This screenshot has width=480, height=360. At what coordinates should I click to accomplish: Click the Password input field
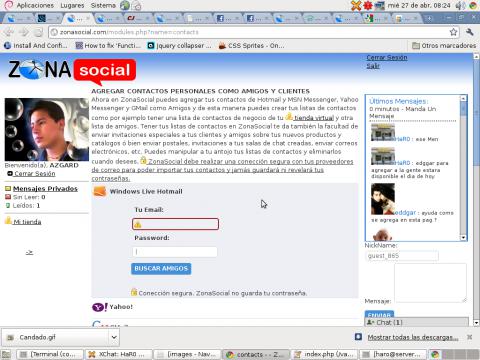coord(175,252)
